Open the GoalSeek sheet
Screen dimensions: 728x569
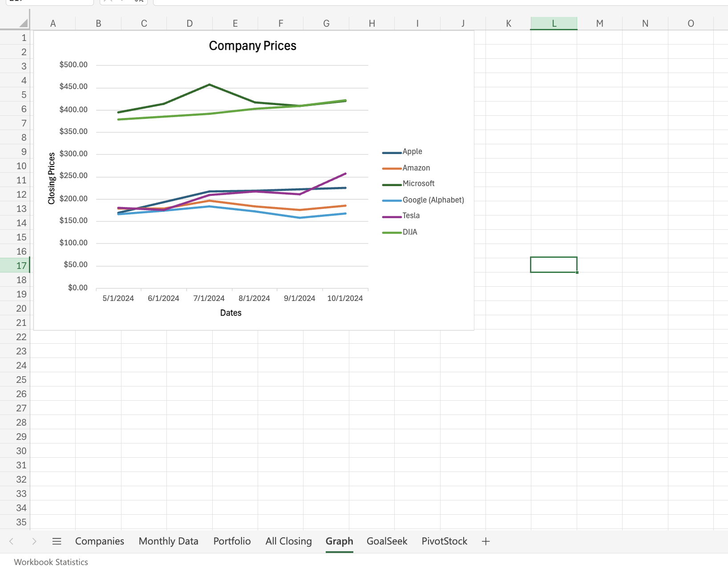[x=386, y=541]
